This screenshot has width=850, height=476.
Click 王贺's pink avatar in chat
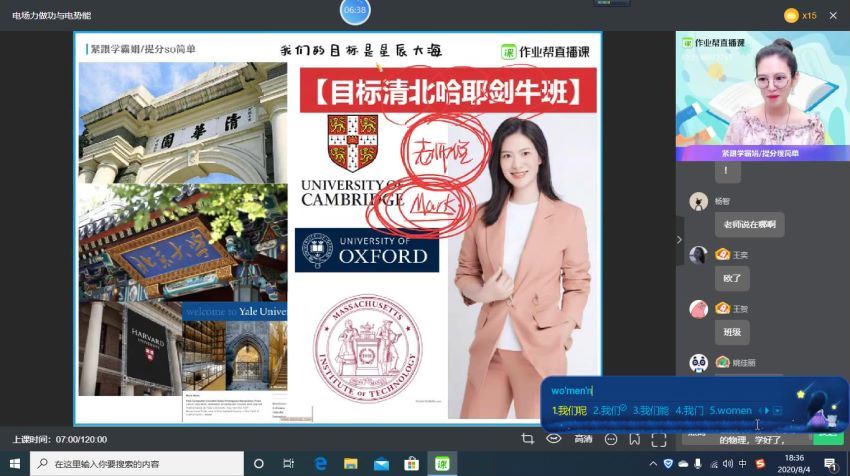click(698, 308)
